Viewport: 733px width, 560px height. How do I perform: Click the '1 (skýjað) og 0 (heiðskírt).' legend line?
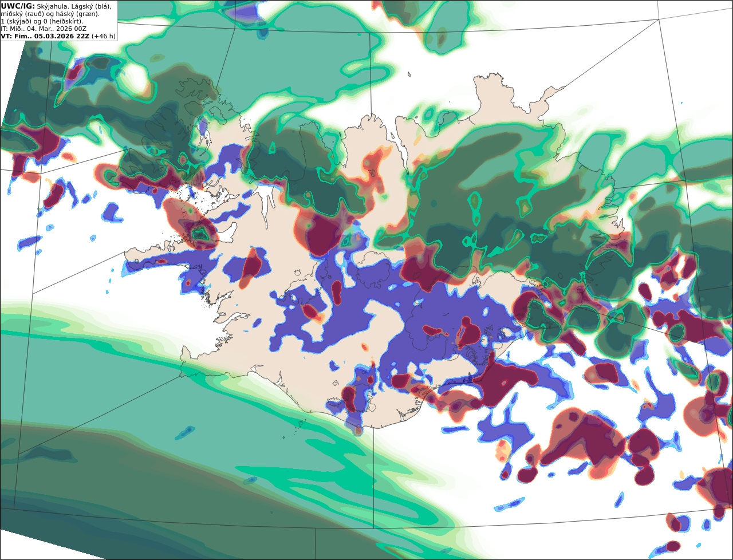click(42, 21)
